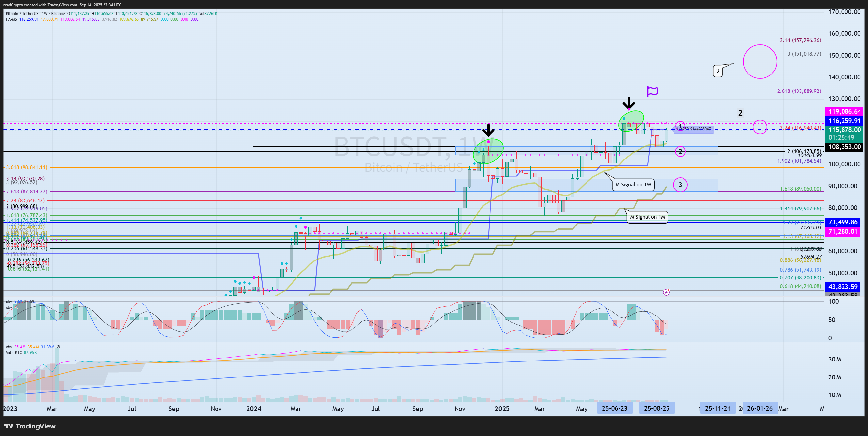The width and height of the screenshot is (868, 436).
Task: Click the candle countdown timer 01:25:49
Action: (841, 138)
